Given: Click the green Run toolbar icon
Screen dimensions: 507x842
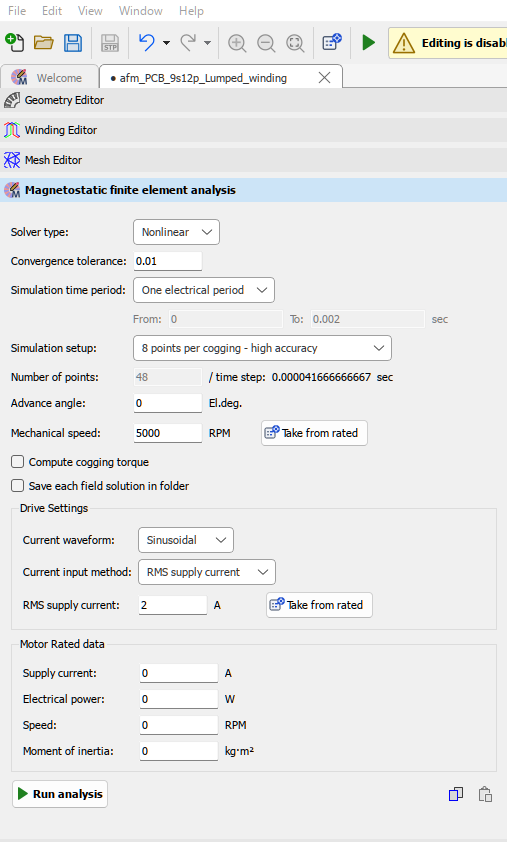Looking at the screenshot, I should (368, 42).
